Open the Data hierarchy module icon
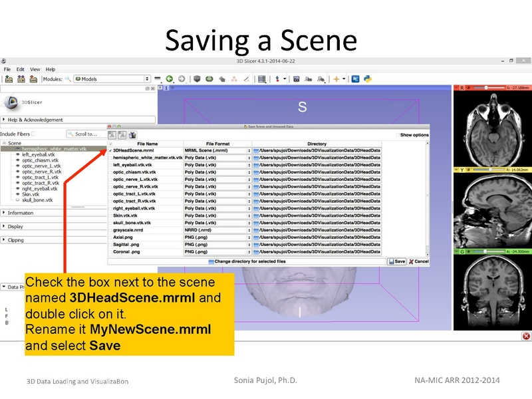The image size is (532, 399). point(234,79)
